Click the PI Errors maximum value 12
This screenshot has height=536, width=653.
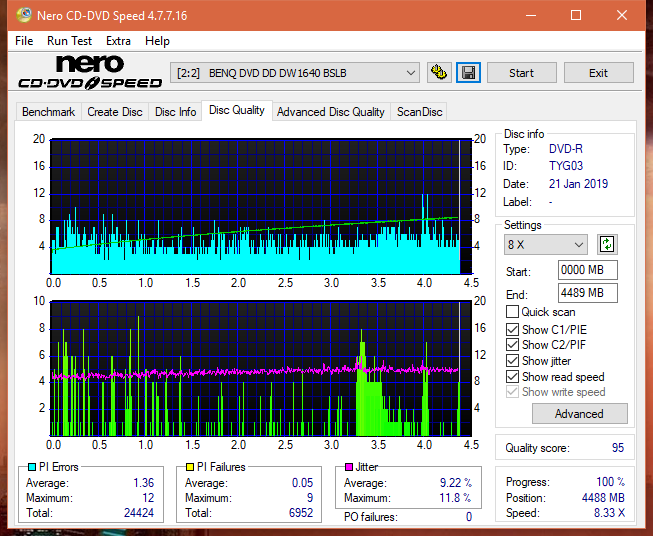[x=148, y=498]
